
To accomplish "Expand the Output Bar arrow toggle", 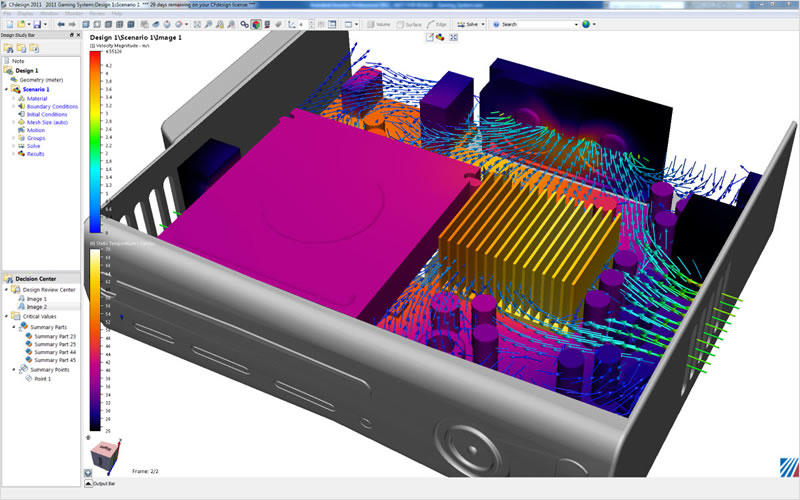I will tap(86, 485).
